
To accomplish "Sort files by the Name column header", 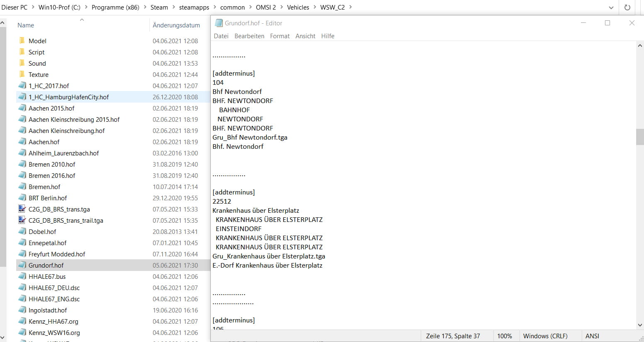I will [x=26, y=25].
